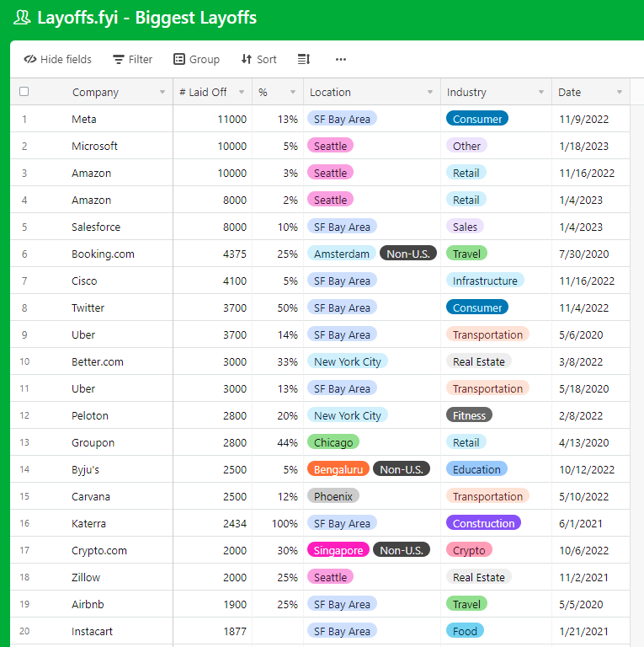Click the Phoenix location tag
This screenshot has width=644, height=647.
pos(333,496)
